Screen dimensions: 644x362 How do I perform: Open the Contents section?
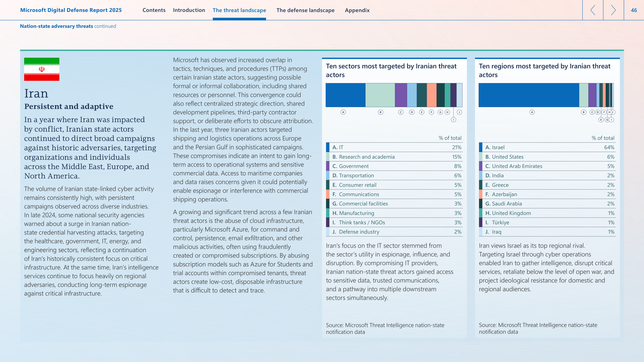154,10
